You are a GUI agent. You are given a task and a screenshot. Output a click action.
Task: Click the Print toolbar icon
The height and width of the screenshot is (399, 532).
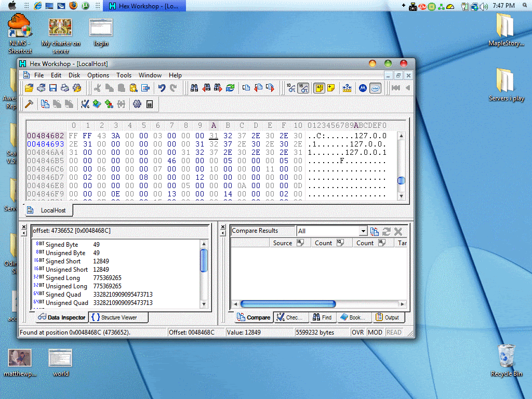click(x=65, y=88)
